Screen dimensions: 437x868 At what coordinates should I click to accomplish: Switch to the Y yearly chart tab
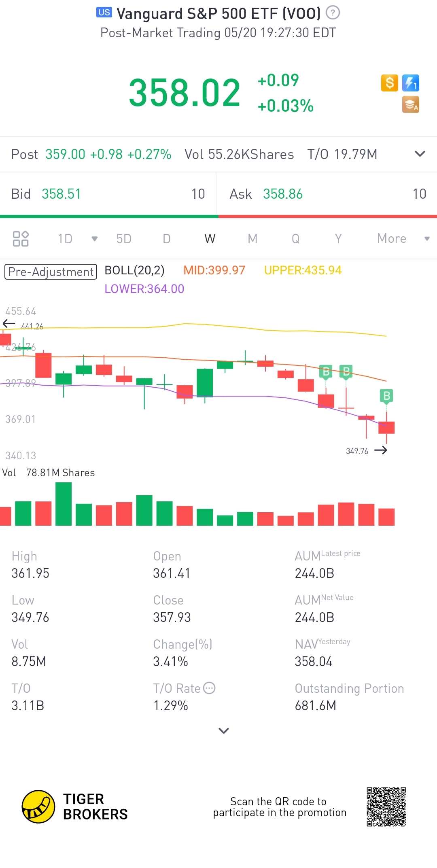pyautogui.click(x=338, y=239)
